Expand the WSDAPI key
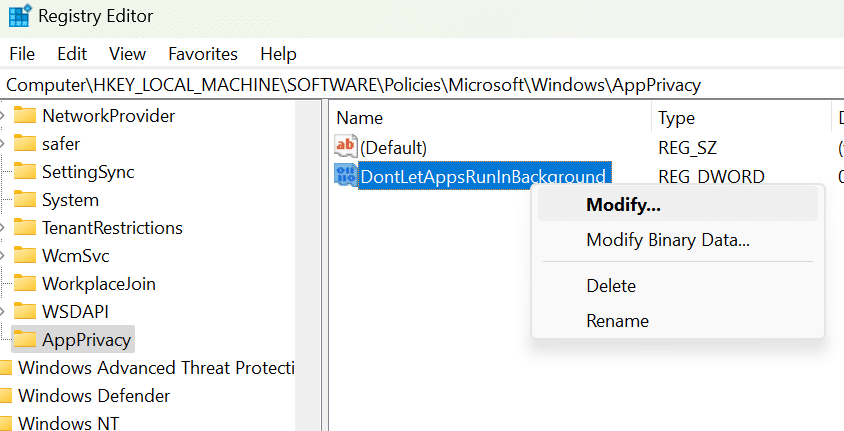 [x=3, y=312]
